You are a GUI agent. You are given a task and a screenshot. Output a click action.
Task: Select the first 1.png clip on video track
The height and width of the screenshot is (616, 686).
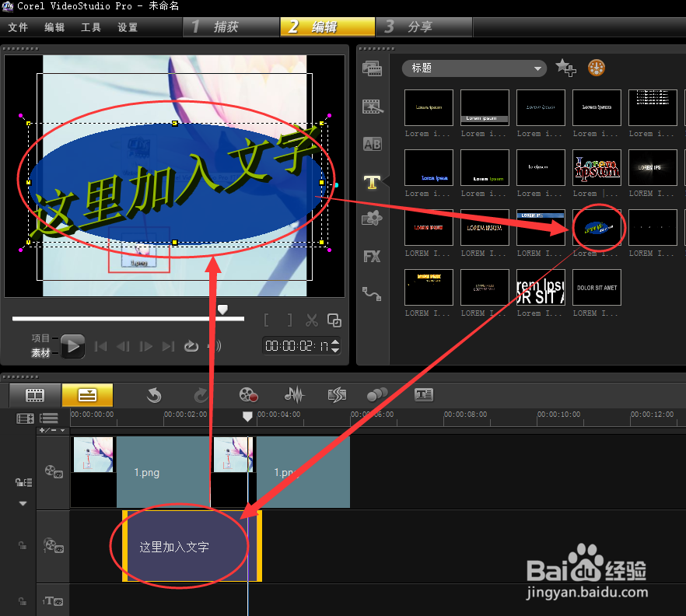(140, 471)
